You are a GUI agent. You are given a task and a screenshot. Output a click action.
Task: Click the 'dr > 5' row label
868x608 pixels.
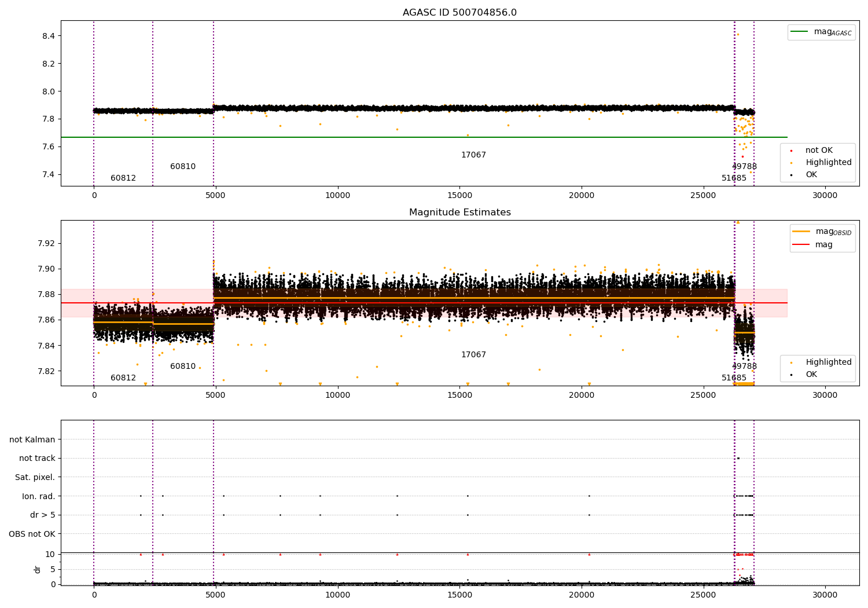click(43, 515)
